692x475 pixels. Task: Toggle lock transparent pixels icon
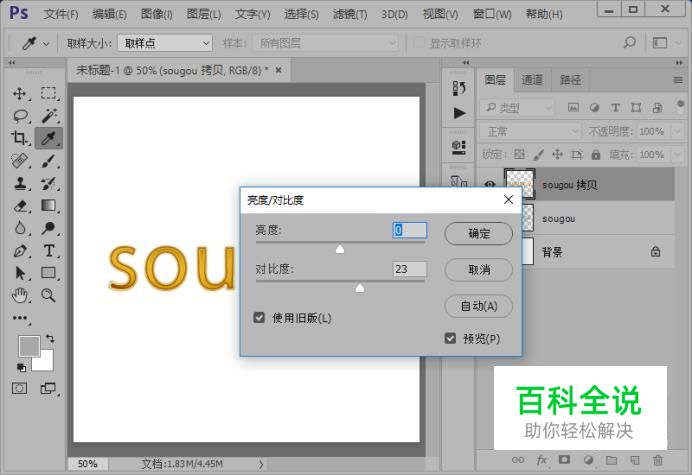[x=519, y=154]
